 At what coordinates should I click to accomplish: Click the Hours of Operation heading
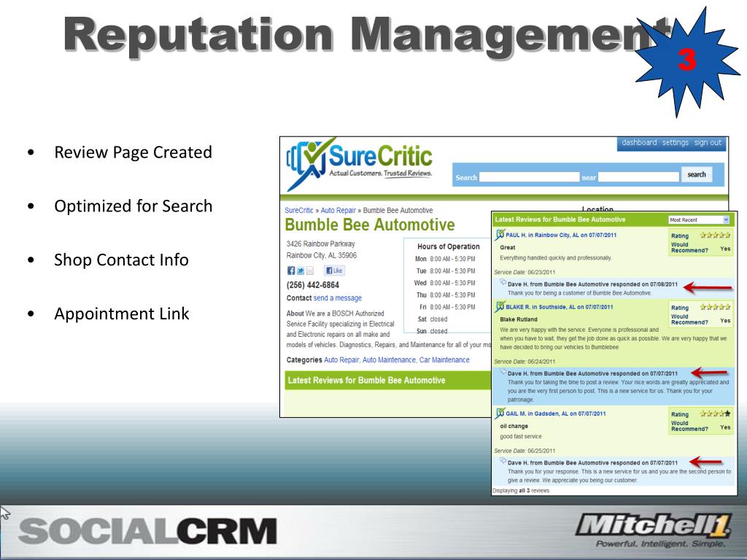[x=449, y=246]
